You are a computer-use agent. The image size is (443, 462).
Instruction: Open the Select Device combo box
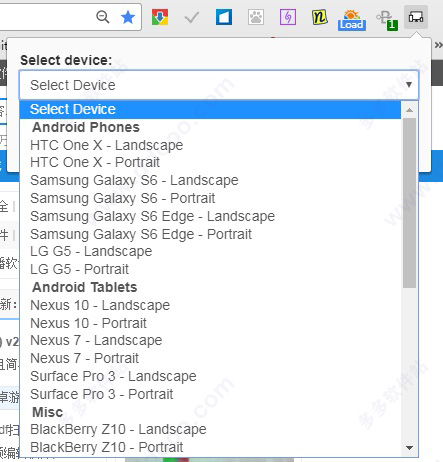coord(219,85)
